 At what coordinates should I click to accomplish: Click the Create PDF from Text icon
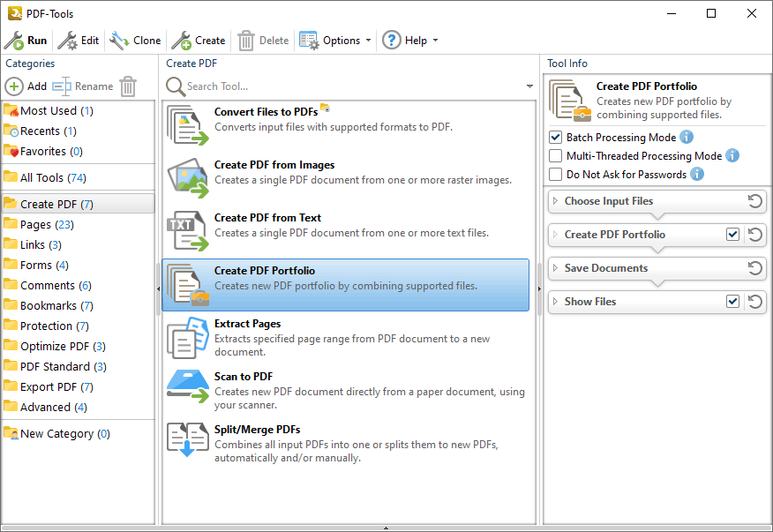coord(187,231)
